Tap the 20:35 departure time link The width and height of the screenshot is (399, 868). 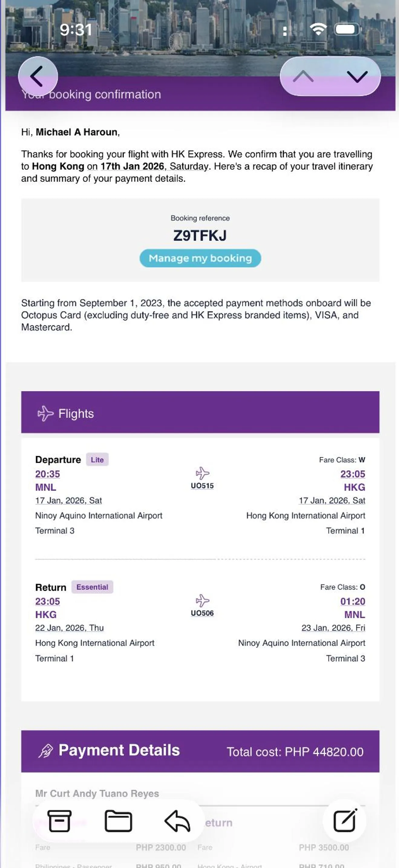(47, 474)
